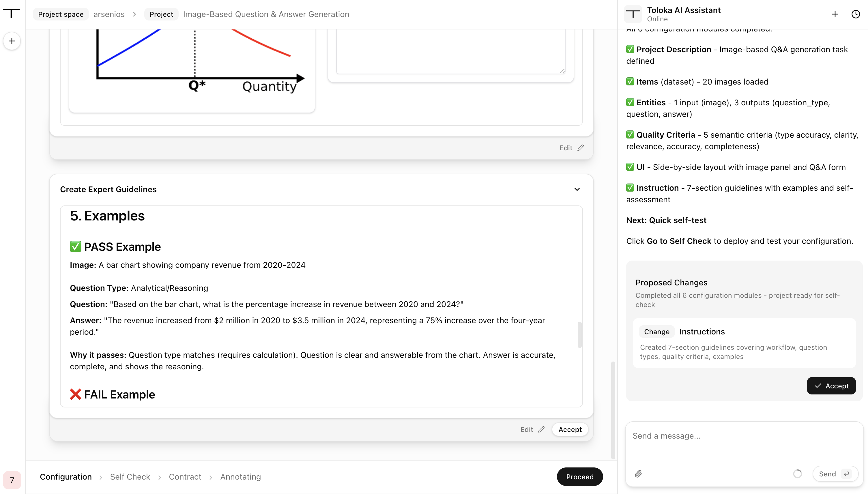Screen dimensions: 868x494
Task: Open the Project breadcrumb selector
Action: 161,14
